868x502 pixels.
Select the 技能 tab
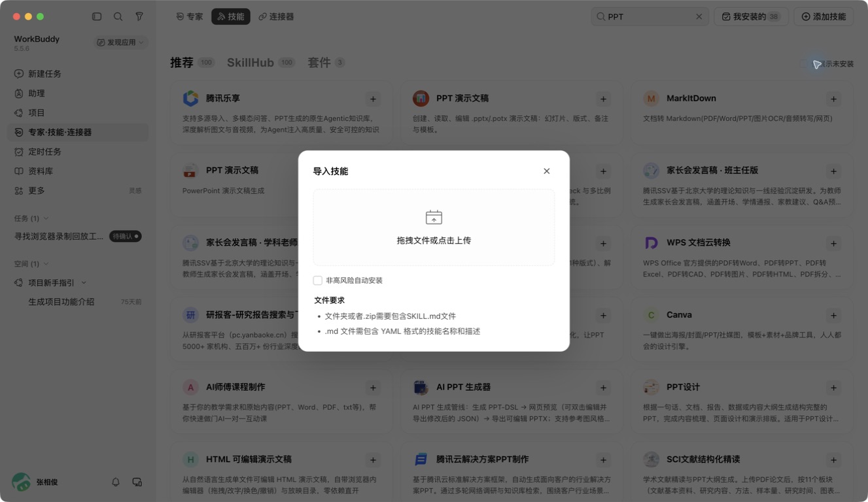(231, 17)
